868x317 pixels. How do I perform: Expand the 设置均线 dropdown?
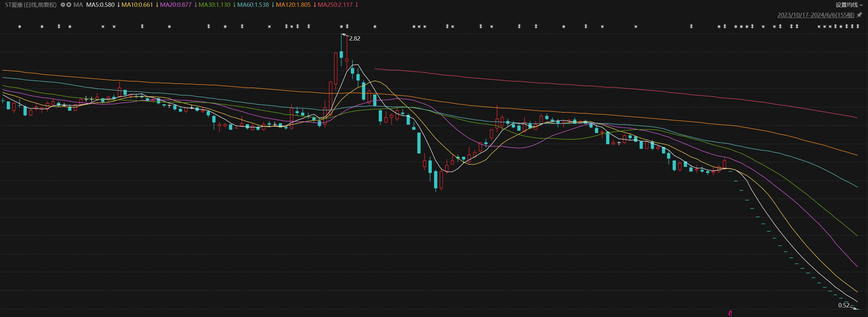849,5
